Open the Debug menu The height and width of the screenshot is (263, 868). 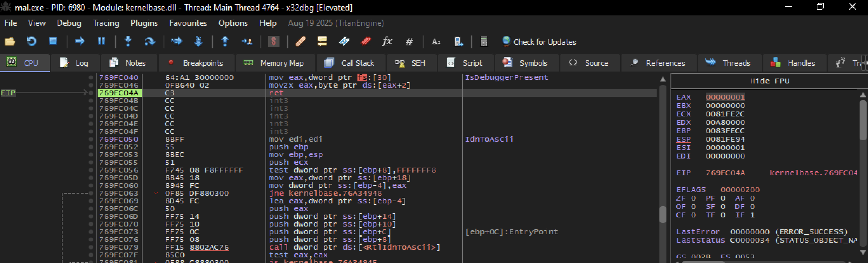point(69,23)
